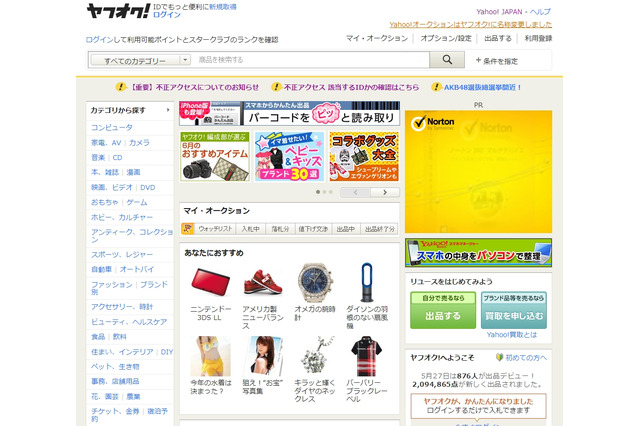Screen dimensions: 640x426
Task: Open the コンピュータ category link
Action: pos(112,127)
